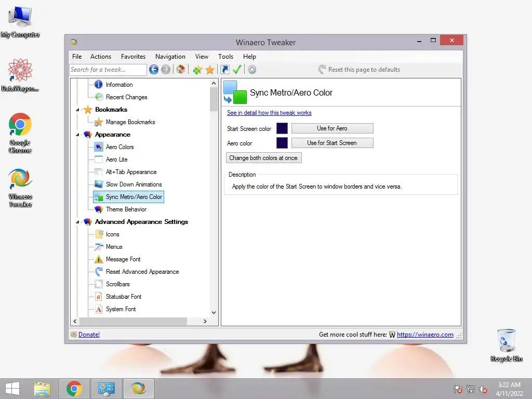532x399 pixels.
Task: Click Chrome icon in the taskbar
Action: click(x=74, y=389)
